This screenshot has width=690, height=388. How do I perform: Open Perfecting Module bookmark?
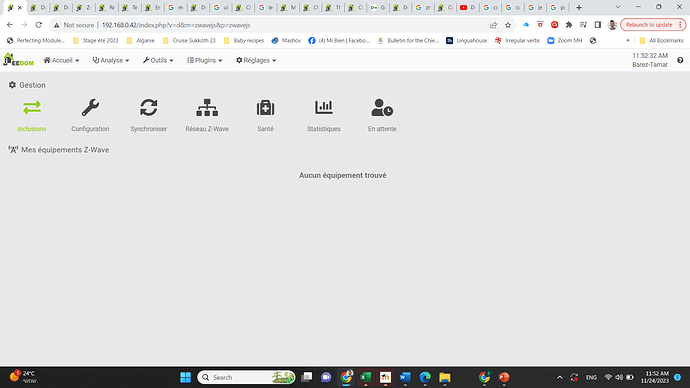[36, 40]
